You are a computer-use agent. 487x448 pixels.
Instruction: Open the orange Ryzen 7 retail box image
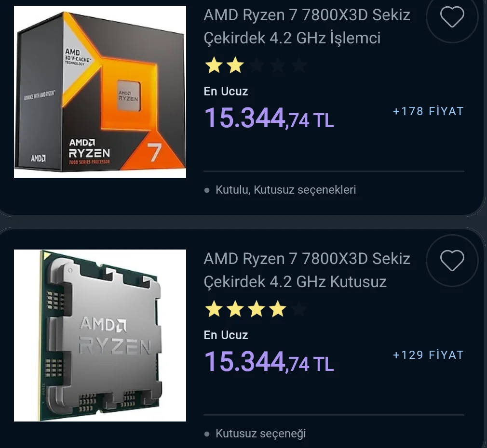(100, 92)
